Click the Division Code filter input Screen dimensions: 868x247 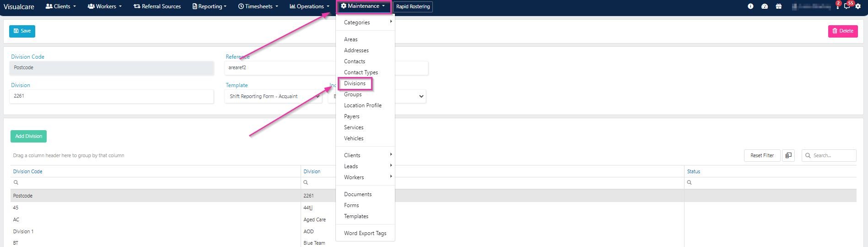coord(156,182)
